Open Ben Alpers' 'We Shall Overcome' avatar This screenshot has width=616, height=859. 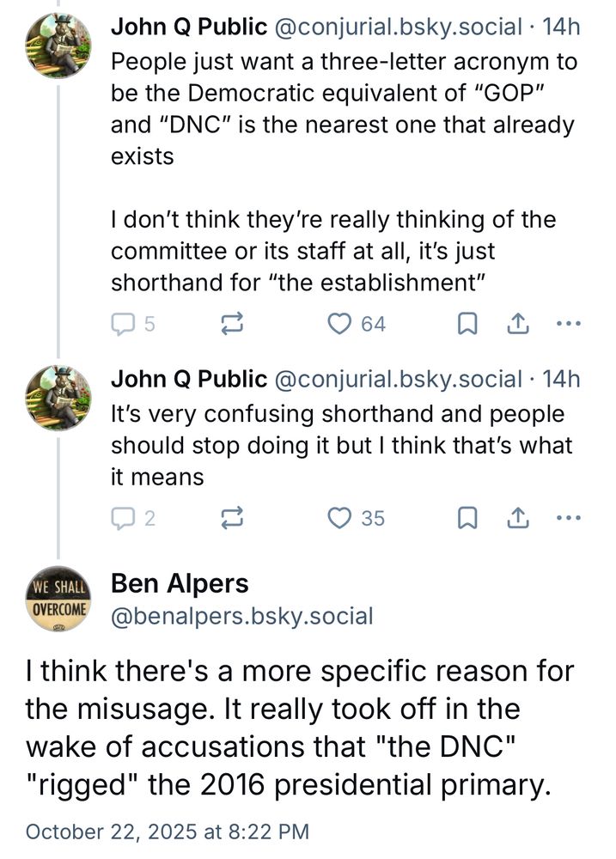(58, 600)
